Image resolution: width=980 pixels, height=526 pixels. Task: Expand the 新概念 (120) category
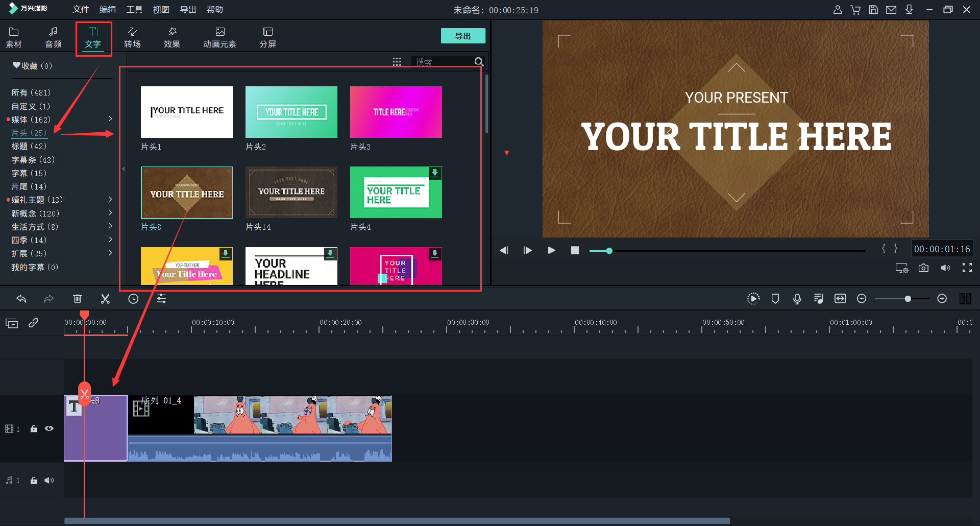pyautogui.click(x=110, y=213)
